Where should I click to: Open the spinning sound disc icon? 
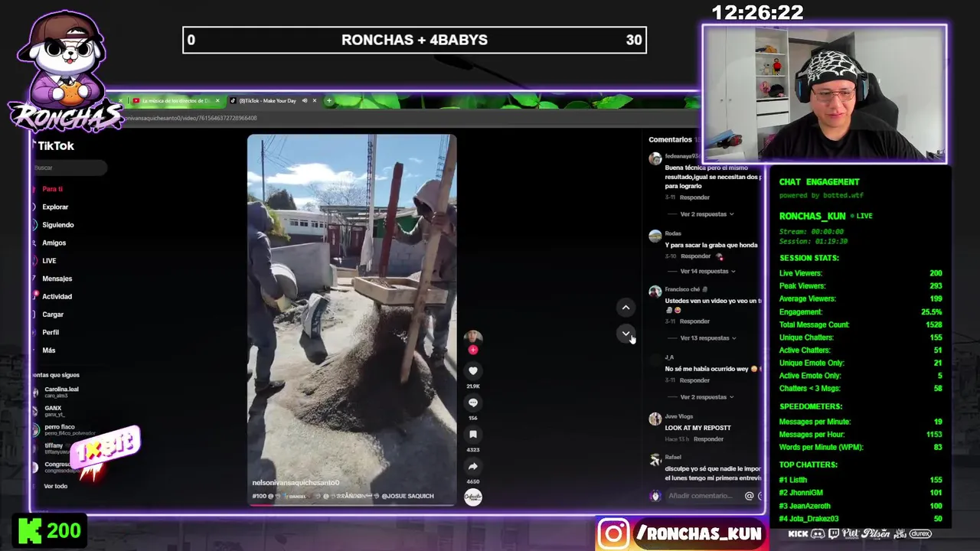473,497
